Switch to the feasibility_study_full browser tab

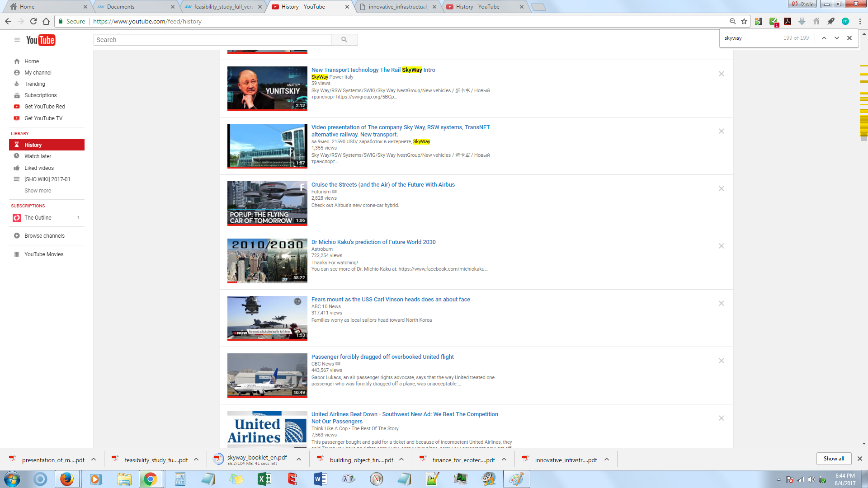pos(223,7)
